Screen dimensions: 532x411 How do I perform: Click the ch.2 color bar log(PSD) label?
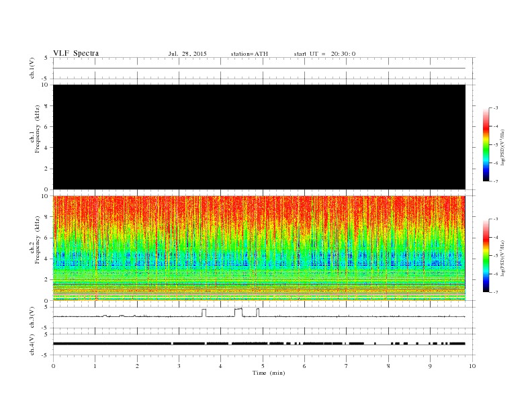(x=502, y=258)
